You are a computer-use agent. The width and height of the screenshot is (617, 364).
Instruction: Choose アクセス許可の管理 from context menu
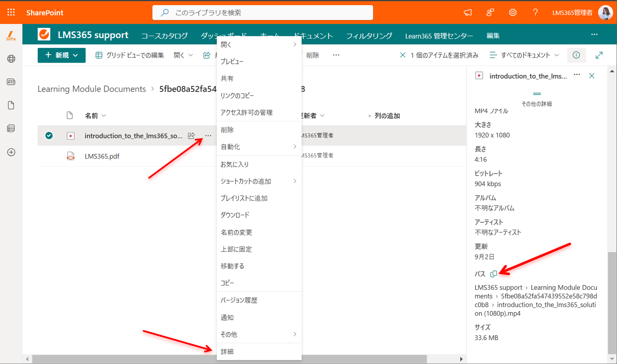(x=259, y=112)
